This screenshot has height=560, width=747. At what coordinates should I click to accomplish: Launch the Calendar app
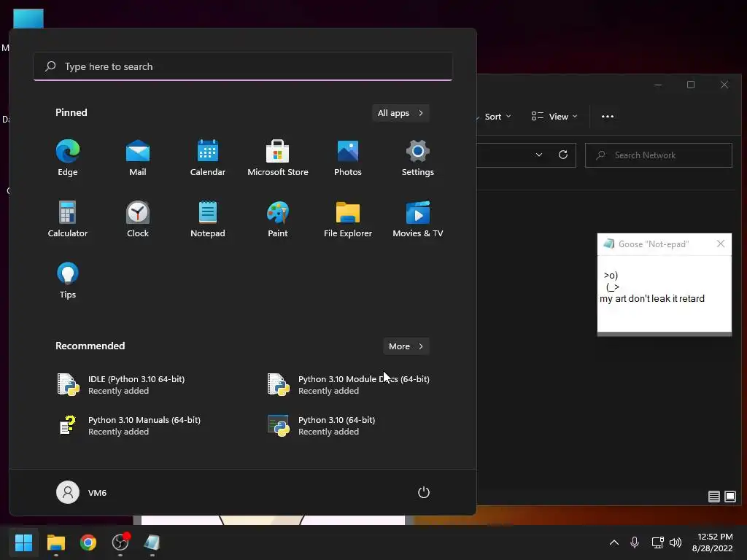tap(208, 158)
